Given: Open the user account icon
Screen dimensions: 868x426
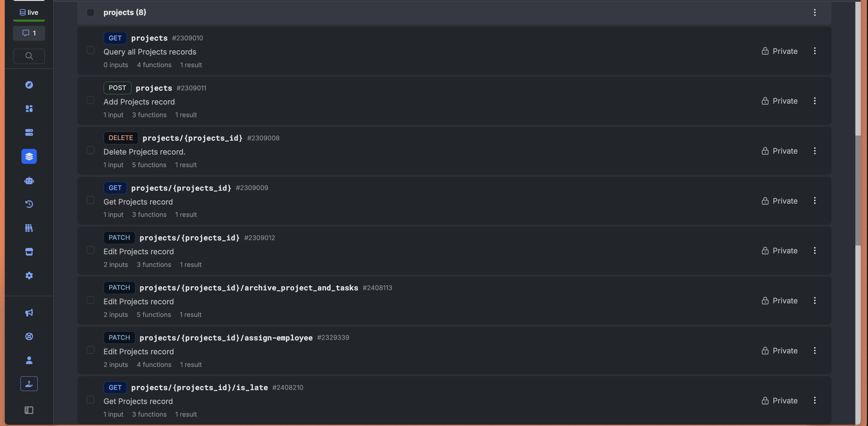Looking at the screenshot, I should point(29,360).
